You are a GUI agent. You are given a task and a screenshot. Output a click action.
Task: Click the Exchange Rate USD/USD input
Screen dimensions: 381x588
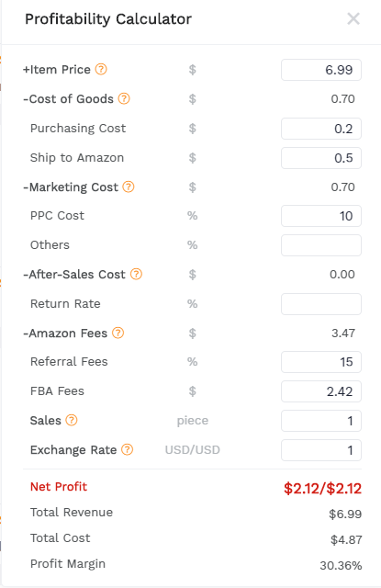click(321, 450)
